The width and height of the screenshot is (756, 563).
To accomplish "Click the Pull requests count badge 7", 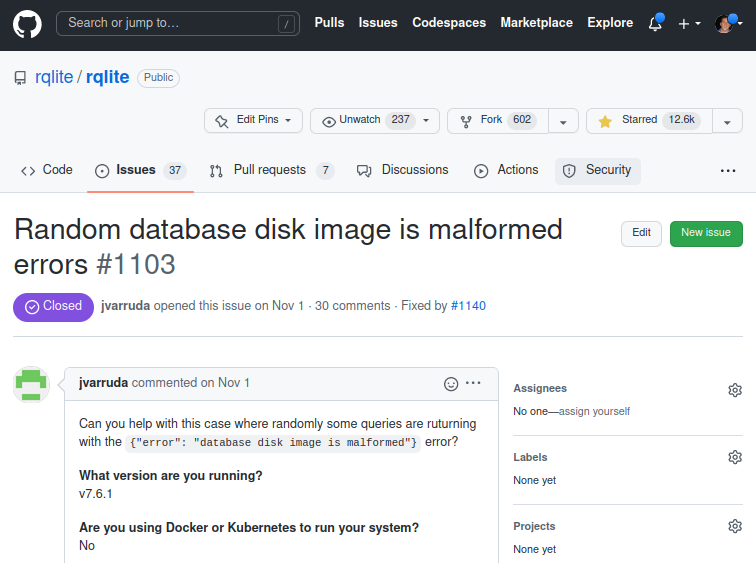I will (325, 170).
